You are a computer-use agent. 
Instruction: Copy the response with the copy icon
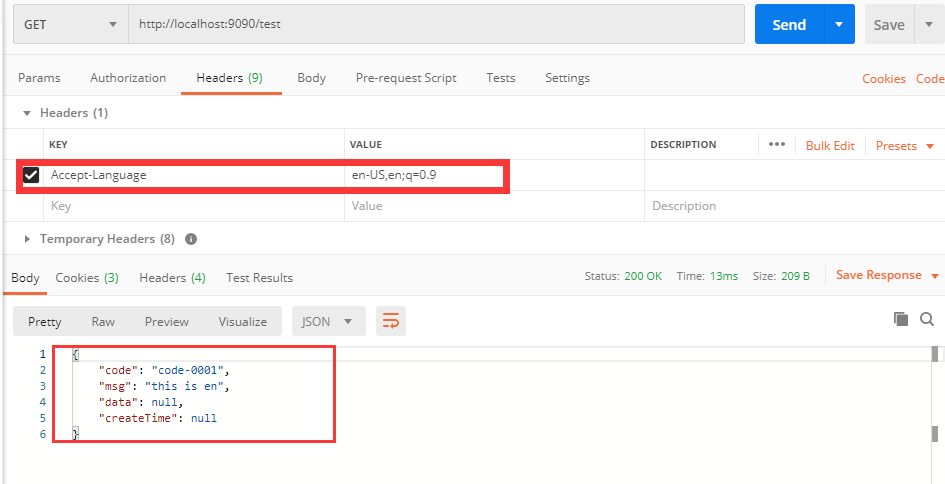(901, 319)
